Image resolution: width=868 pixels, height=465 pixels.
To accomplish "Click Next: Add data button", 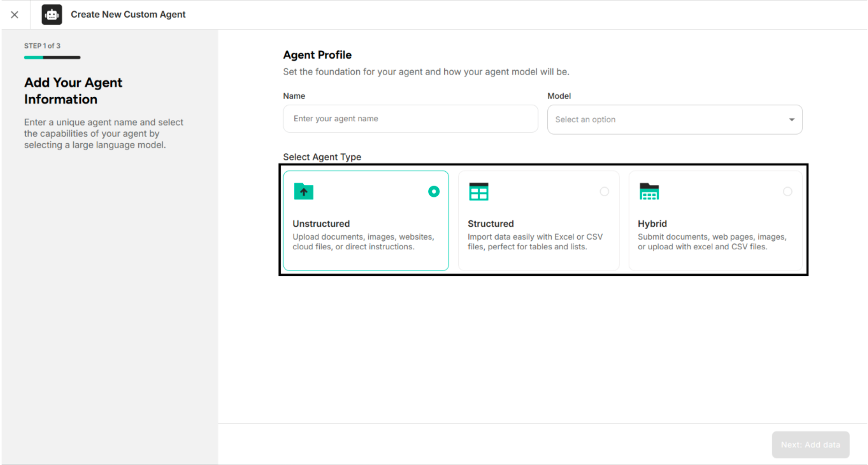I will [x=810, y=444].
